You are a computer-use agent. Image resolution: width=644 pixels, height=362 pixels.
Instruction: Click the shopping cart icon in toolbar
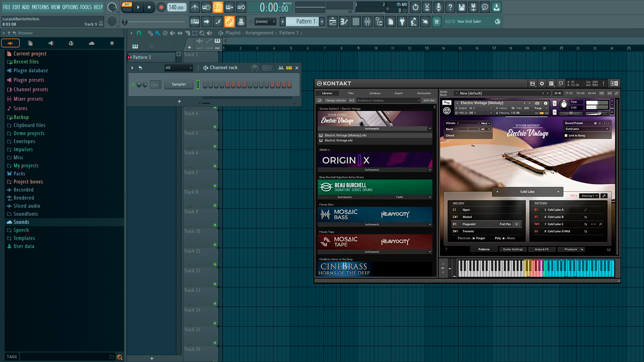tap(437, 21)
